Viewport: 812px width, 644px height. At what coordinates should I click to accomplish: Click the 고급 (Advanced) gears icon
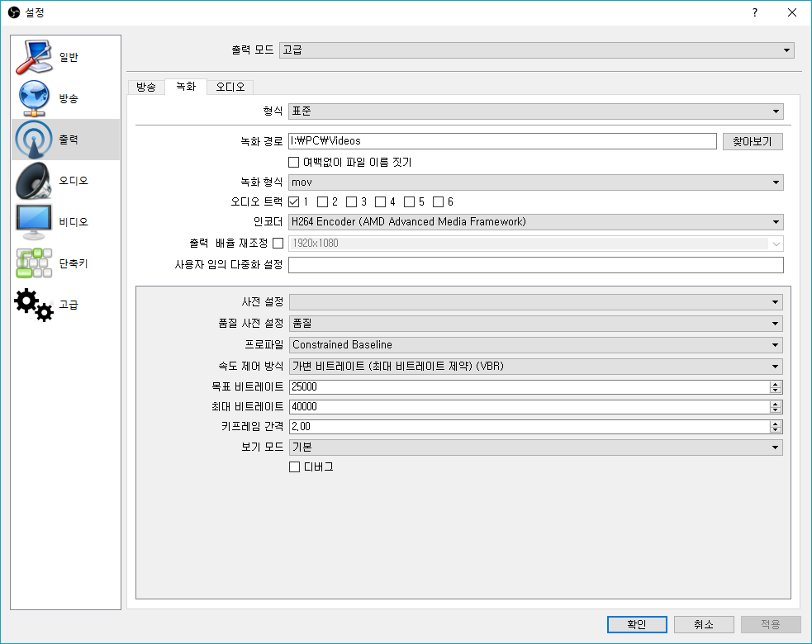(35, 305)
